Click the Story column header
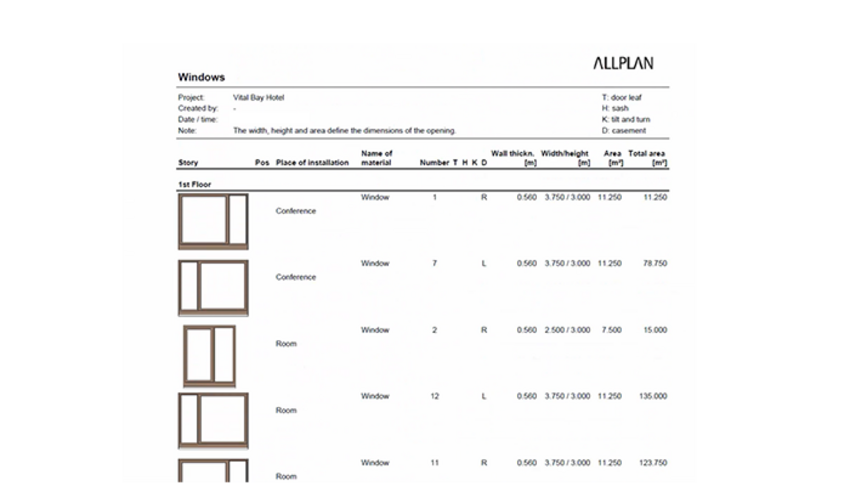Image resolution: width=850 pixels, height=486 pixels. pos(188,163)
